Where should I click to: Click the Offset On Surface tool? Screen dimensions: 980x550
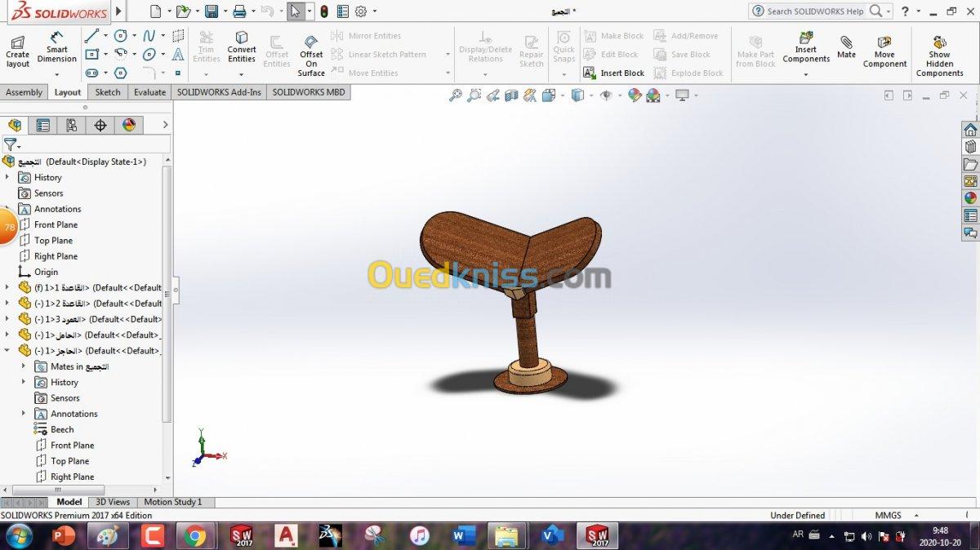[311, 55]
